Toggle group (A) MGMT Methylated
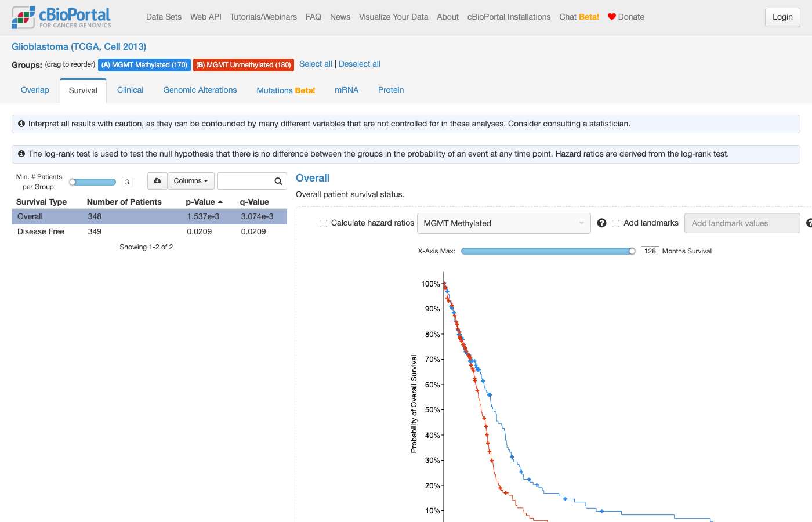 [x=144, y=65]
